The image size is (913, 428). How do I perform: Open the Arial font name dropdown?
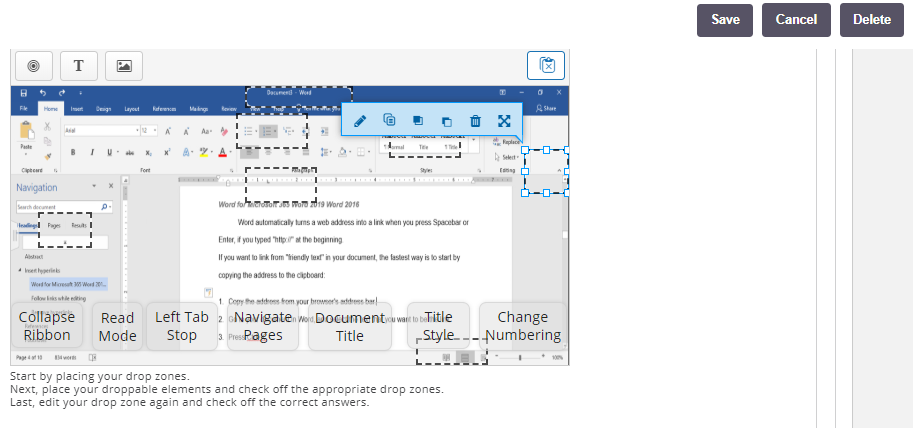[137, 131]
